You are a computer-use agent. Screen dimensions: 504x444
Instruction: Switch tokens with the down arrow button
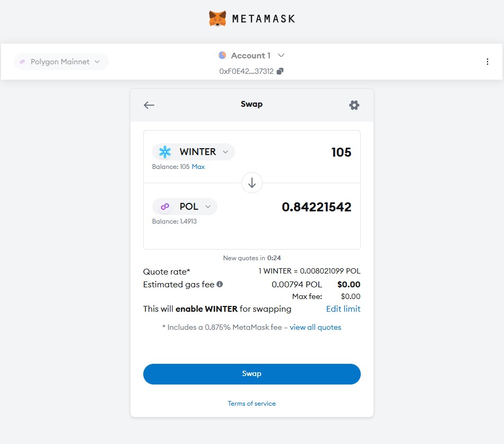point(252,183)
